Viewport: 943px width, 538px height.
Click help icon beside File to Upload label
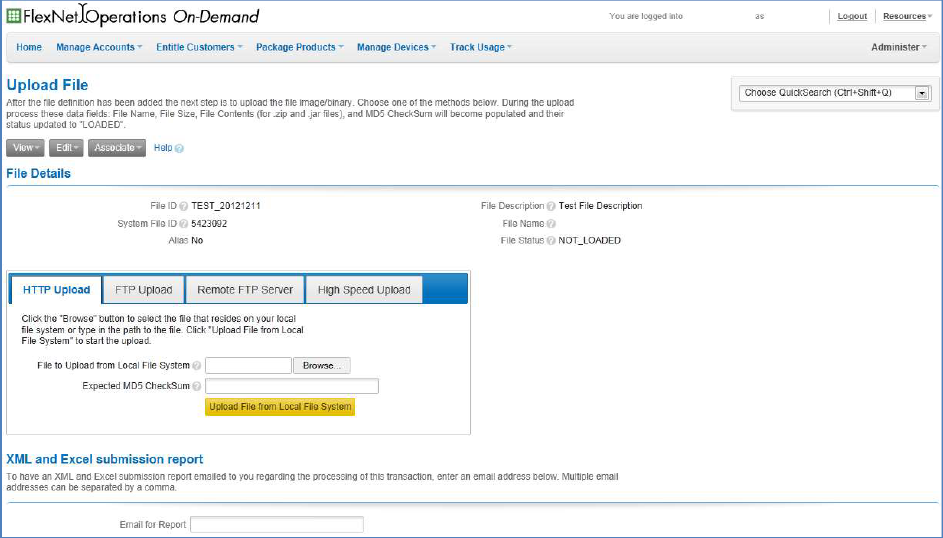pos(197,365)
